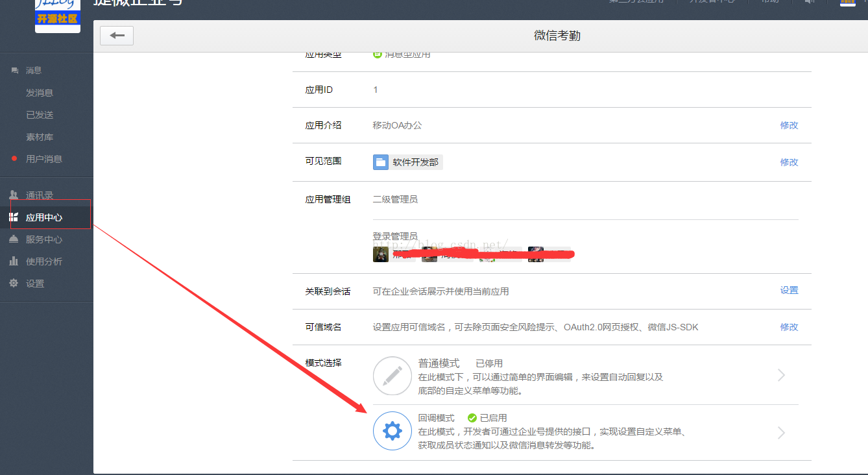Open 素材库 in the sidebar
The width and height of the screenshot is (868, 475).
(40, 137)
